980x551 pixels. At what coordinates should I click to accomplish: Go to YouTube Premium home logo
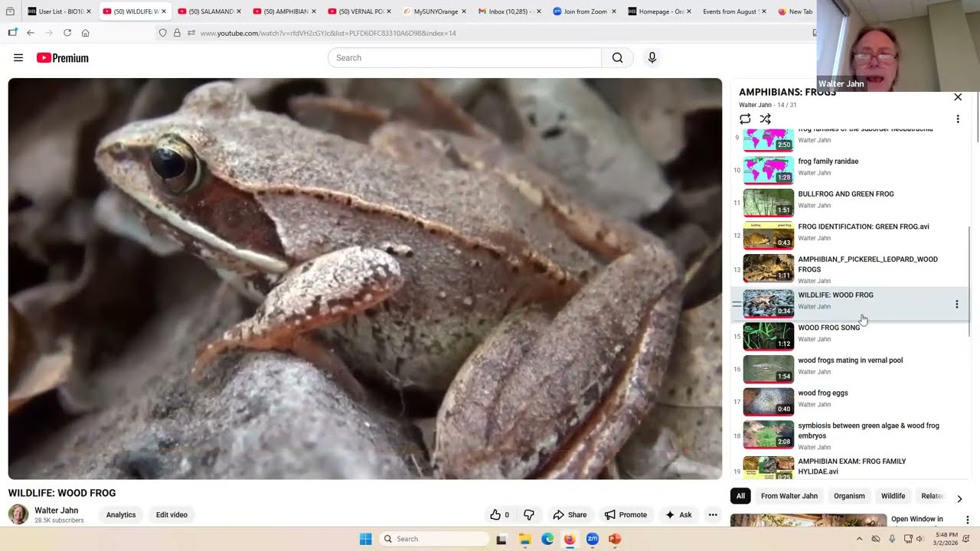[63, 57]
